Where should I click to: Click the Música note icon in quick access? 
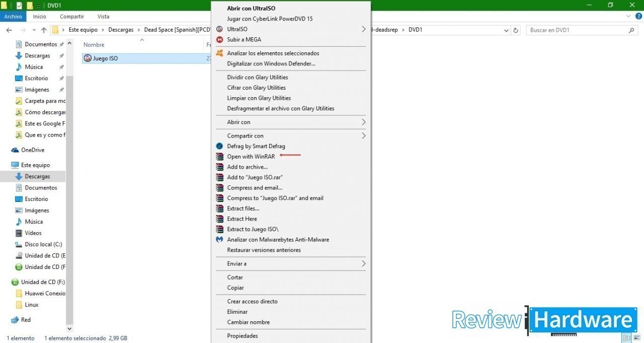(x=19, y=67)
